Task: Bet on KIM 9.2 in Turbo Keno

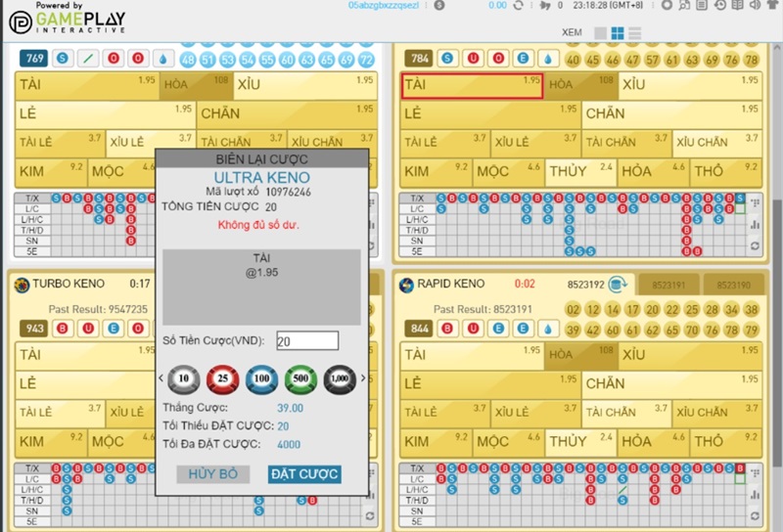Action: pos(52,442)
